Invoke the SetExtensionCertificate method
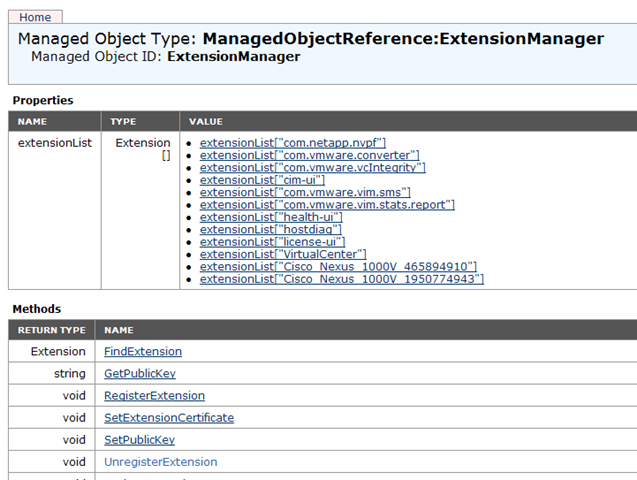The image size is (637, 480). pos(169,418)
